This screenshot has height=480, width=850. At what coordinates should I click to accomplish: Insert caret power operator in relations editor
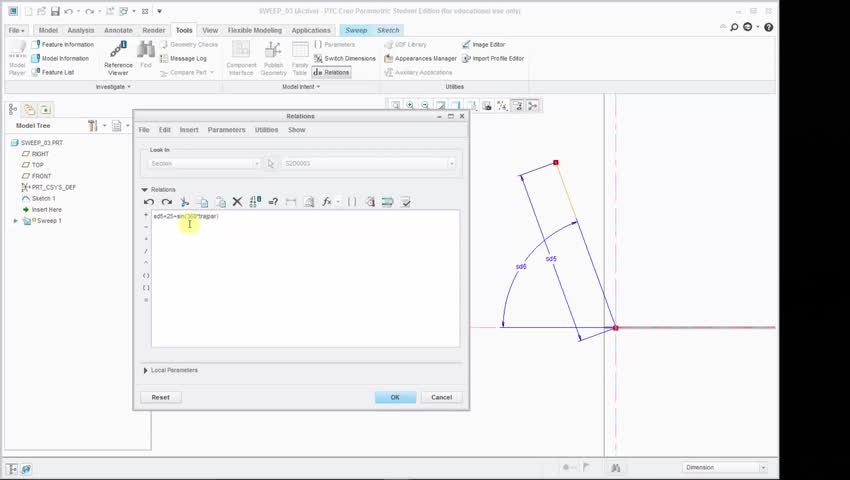pyautogui.click(x=146, y=263)
